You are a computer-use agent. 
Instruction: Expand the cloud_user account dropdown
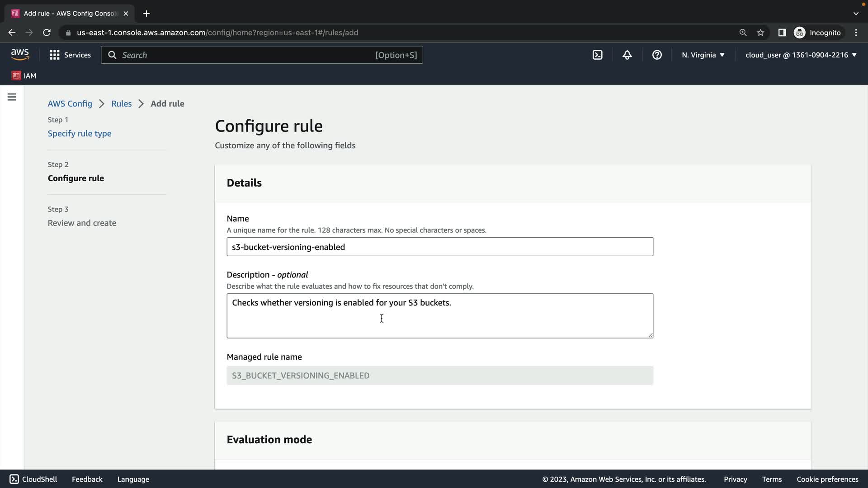[801, 55]
